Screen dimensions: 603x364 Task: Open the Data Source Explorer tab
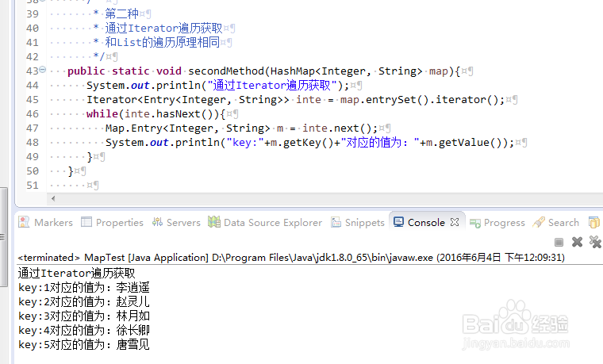tap(272, 223)
